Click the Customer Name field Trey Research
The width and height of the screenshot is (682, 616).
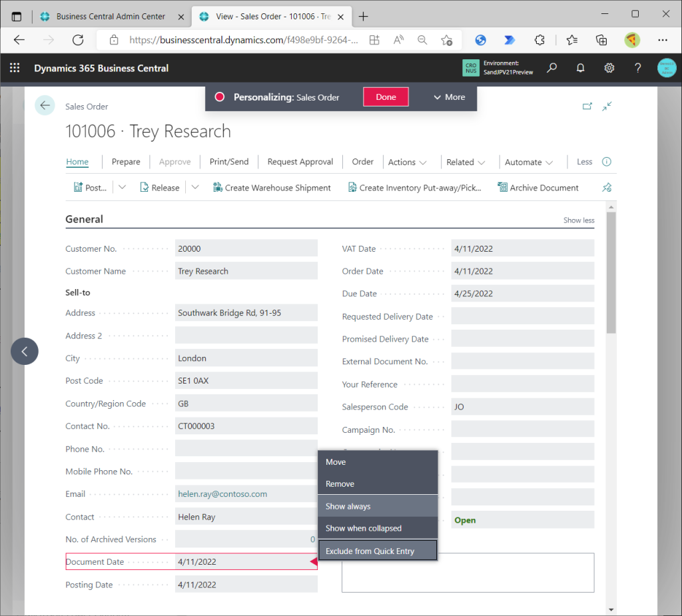click(246, 271)
